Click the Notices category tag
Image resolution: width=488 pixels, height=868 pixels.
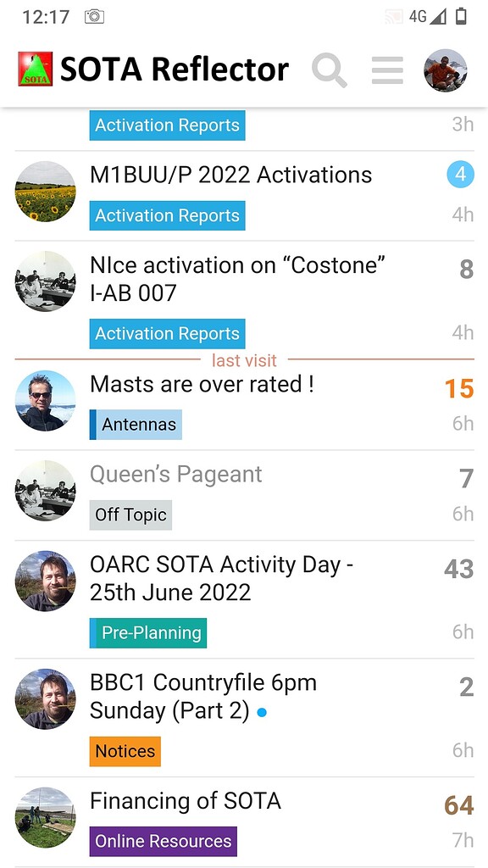pyautogui.click(x=125, y=751)
